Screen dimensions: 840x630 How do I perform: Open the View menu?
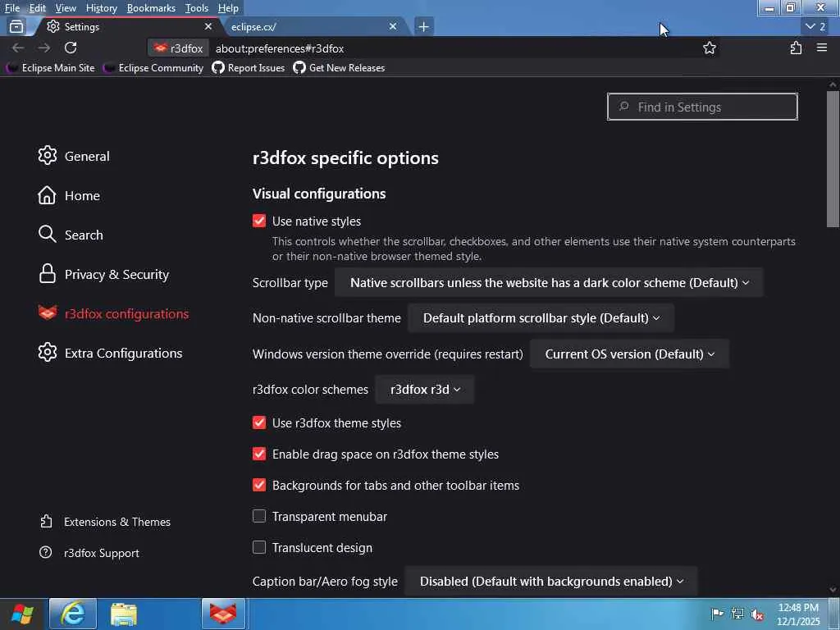(x=66, y=8)
